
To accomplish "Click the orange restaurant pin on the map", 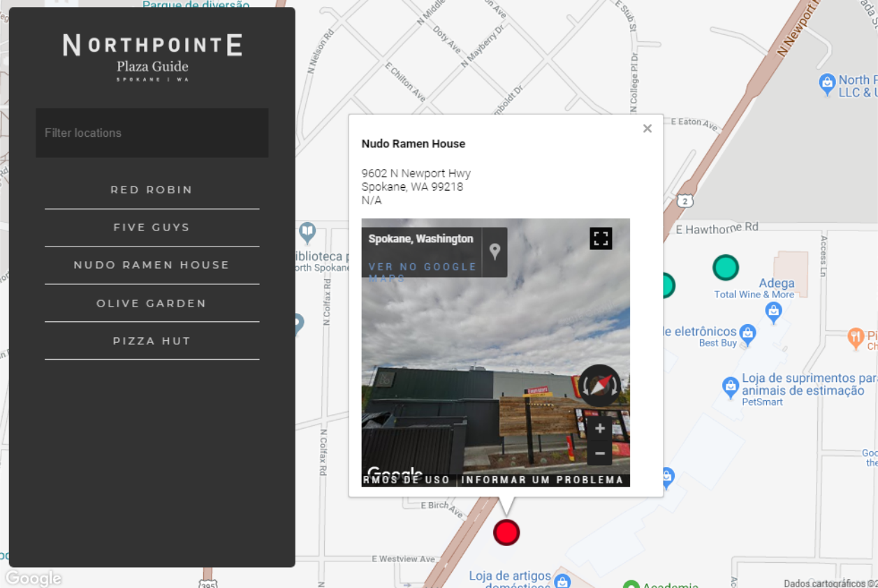I will click(856, 338).
